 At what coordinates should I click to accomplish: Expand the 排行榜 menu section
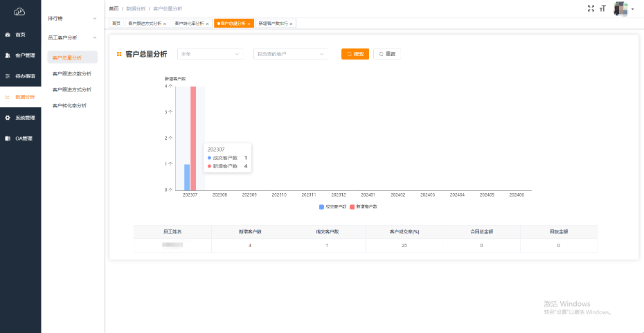click(x=73, y=17)
